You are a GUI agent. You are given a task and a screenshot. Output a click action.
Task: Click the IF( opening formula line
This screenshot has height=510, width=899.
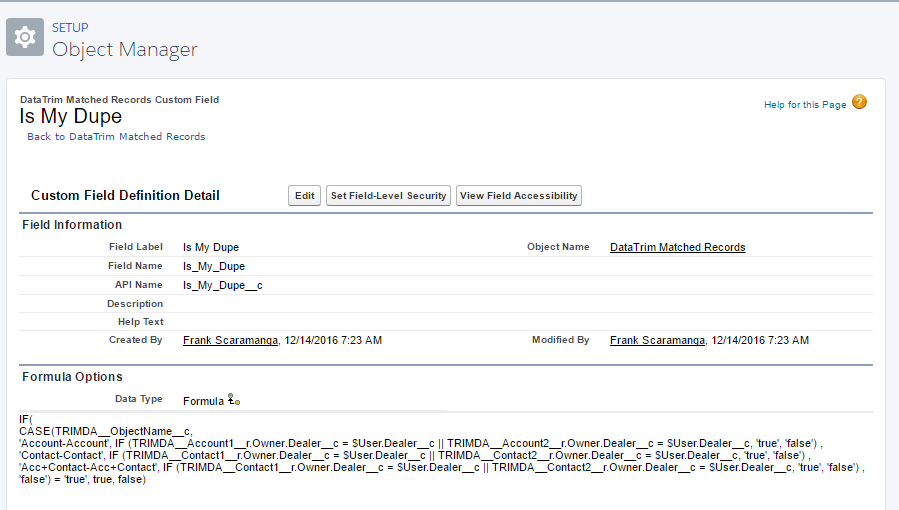pyautogui.click(x=26, y=419)
